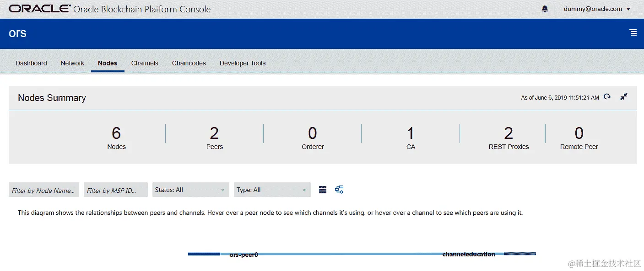This screenshot has width=644, height=271.
Task: Open the dummy@oracle.com user menu
Action: coord(597,9)
